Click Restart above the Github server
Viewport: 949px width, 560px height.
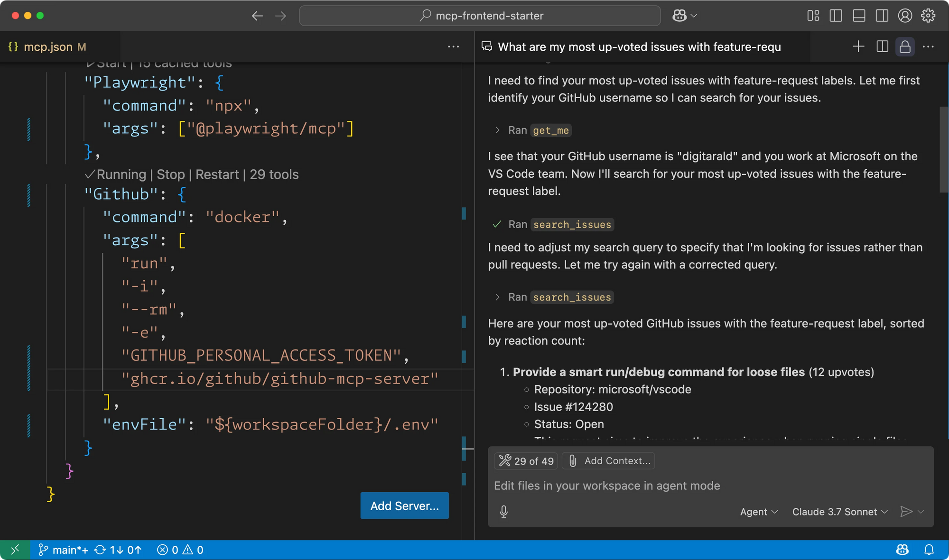(217, 174)
